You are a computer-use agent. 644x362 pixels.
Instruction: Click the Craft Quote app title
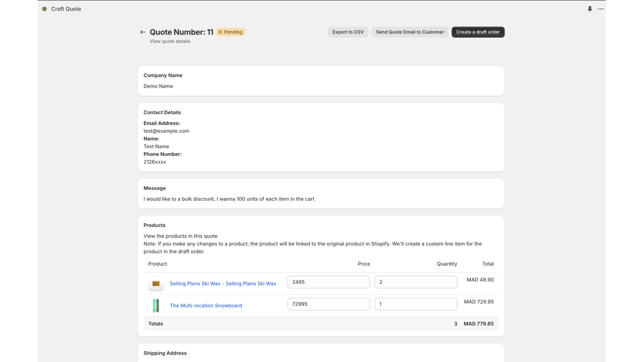[x=66, y=9]
